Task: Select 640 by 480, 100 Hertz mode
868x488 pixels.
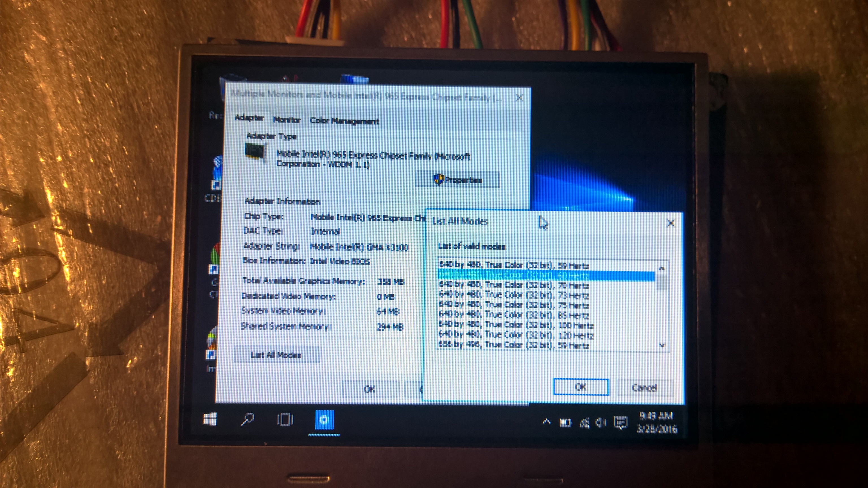Action: 546,325
